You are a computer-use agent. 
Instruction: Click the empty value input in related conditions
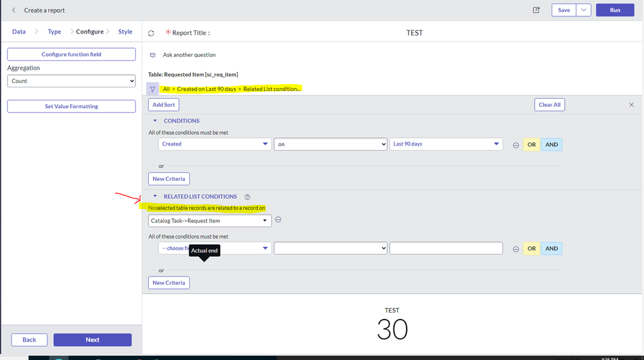click(x=446, y=248)
